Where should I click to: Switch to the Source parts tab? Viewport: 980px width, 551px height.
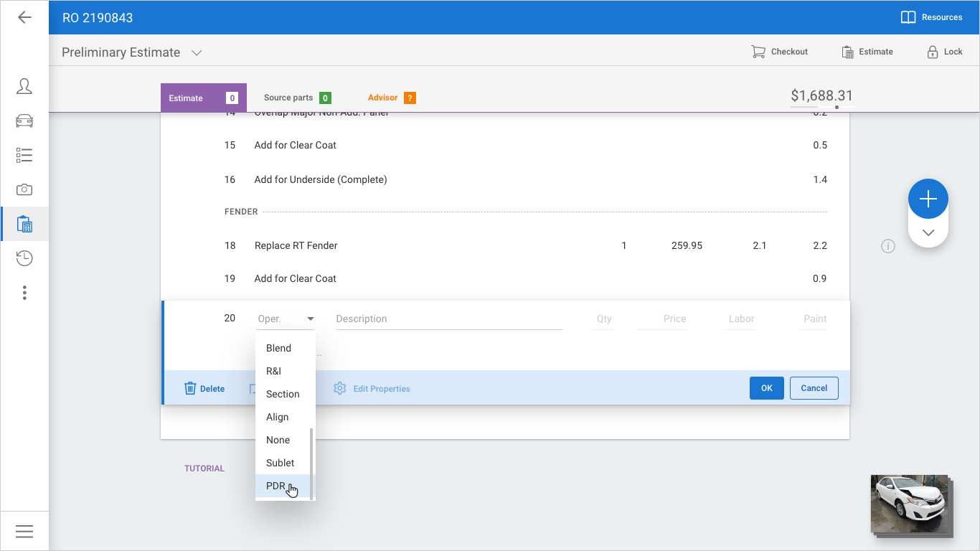[296, 98]
